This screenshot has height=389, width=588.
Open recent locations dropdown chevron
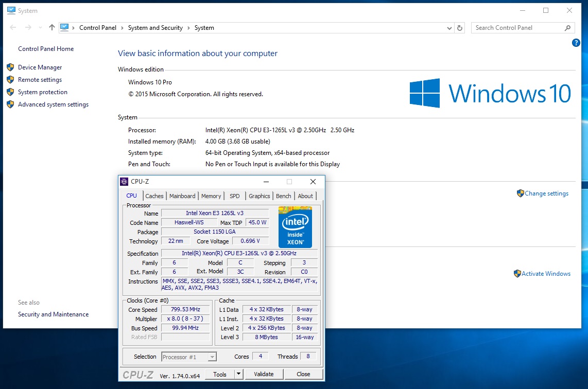tap(40, 28)
